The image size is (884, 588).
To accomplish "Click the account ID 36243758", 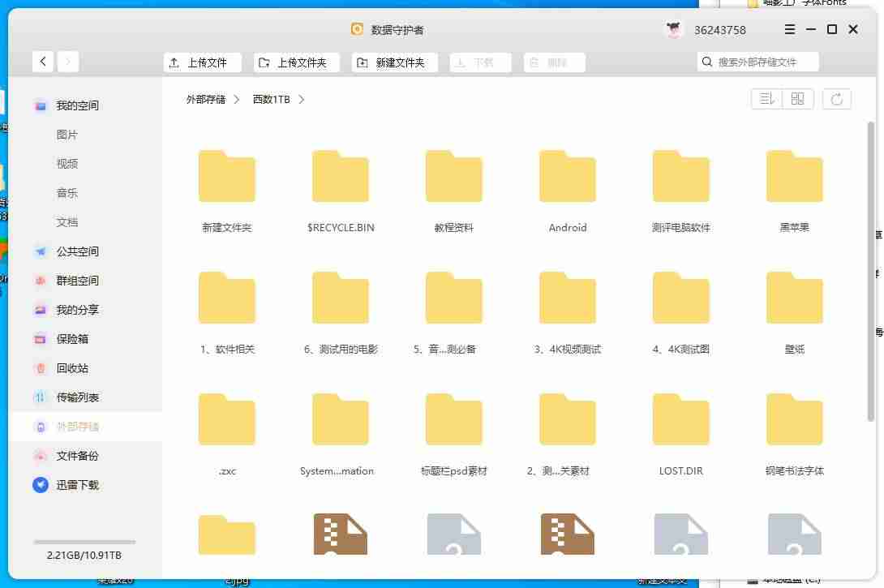I will click(x=720, y=30).
